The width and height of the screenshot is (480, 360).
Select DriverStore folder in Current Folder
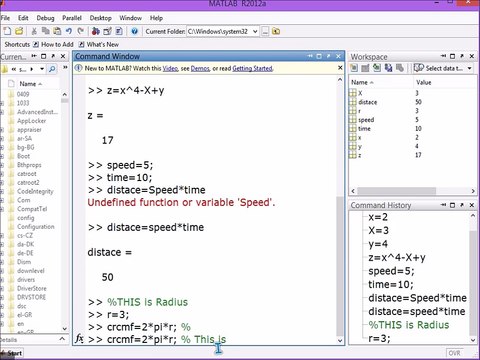(x=31, y=288)
